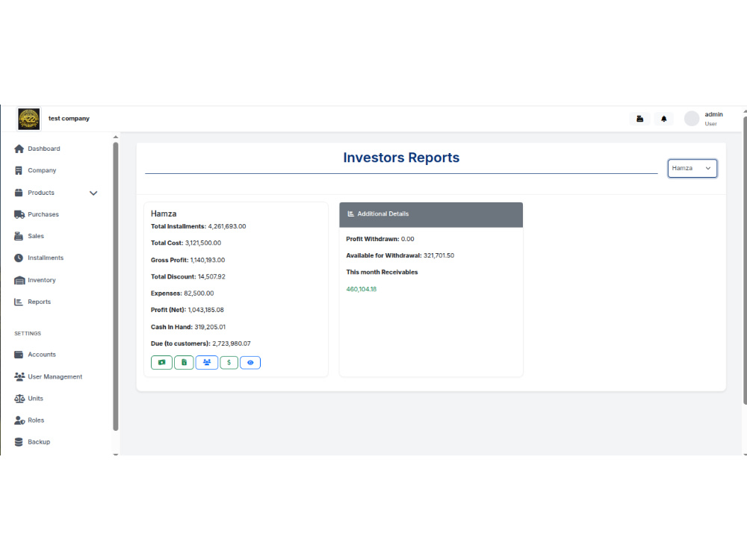This screenshot has height=560, width=747.
Task: Click the Hamza card title
Action: (164, 214)
